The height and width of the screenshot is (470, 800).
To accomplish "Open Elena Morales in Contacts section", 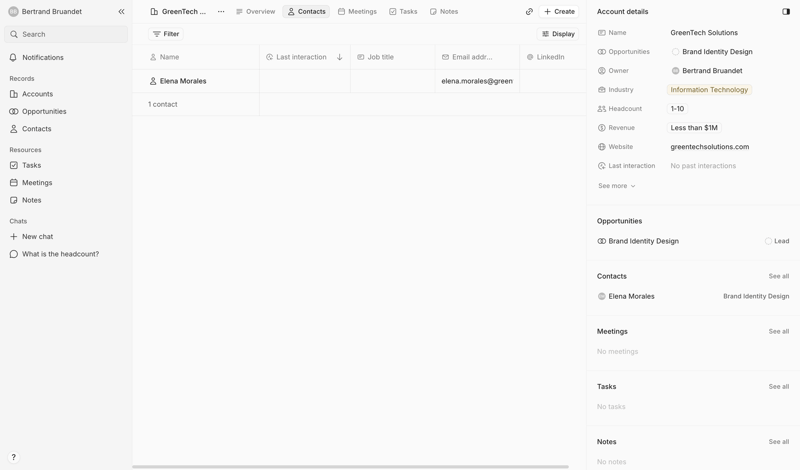I will pos(626,296).
